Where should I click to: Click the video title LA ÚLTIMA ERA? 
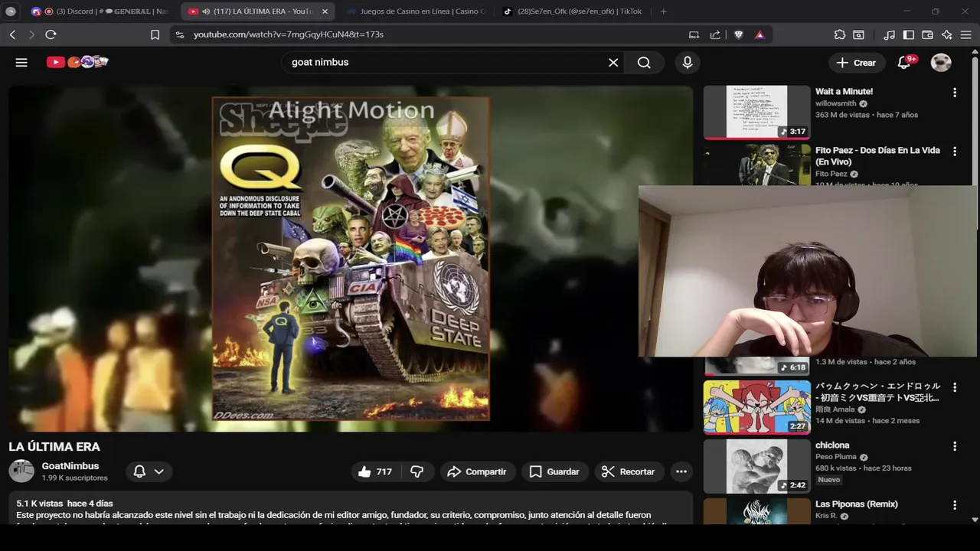click(x=54, y=447)
